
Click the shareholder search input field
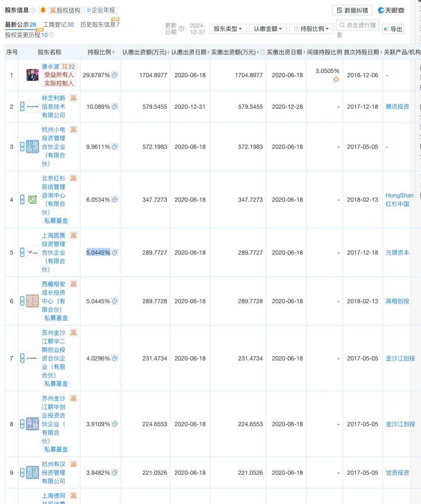(357, 25)
